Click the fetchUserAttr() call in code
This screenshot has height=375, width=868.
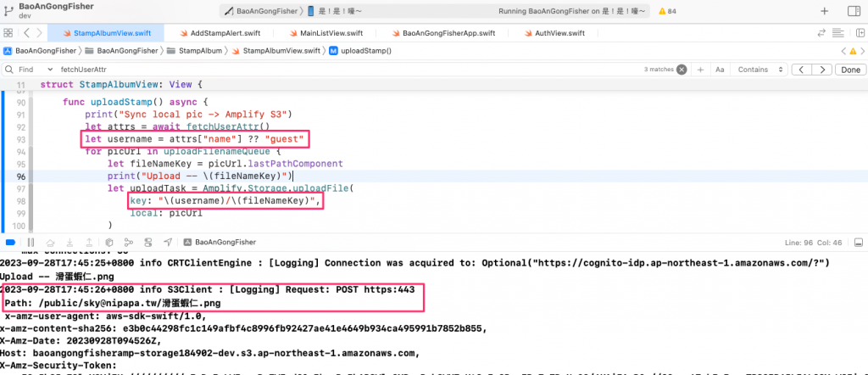tap(227, 127)
